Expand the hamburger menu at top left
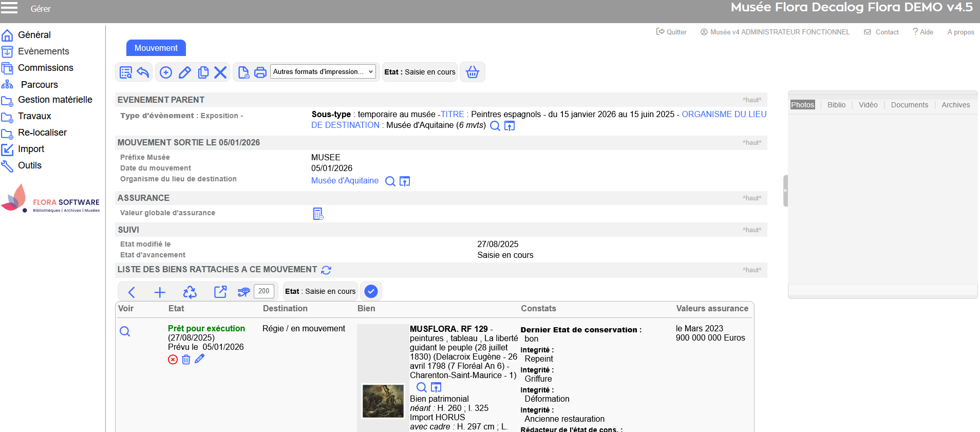980x432 pixels. (x=9, y=8)
